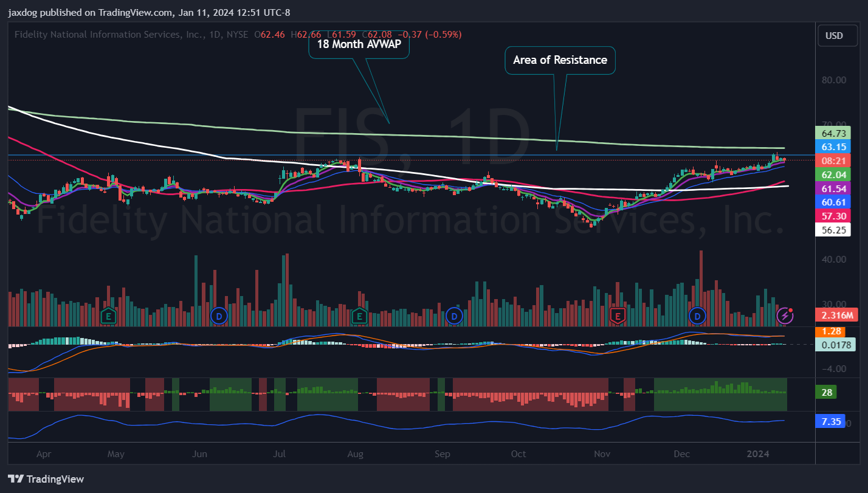Click the Fidelity National Information Services symbol title
The image size is (868, 493).
tap(131, 35)
